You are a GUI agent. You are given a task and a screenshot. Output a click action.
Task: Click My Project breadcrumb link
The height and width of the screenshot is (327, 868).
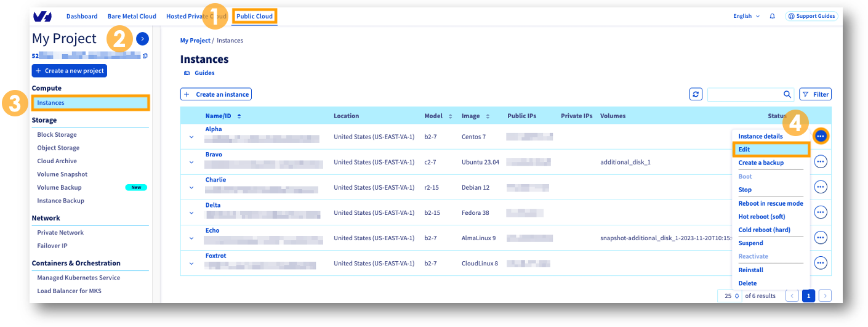pos(195,41)
